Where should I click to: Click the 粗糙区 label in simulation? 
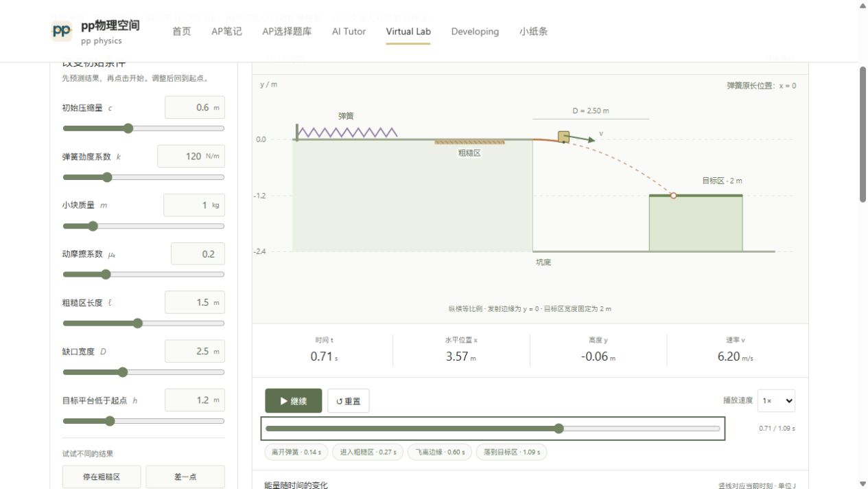click(469, 153)
